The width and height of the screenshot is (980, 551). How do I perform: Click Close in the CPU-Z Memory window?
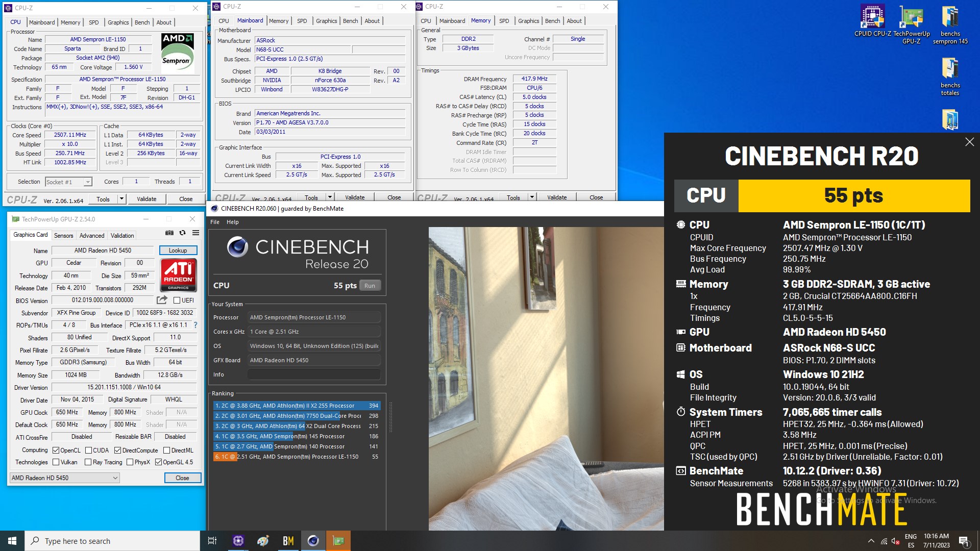click(596, 197)
